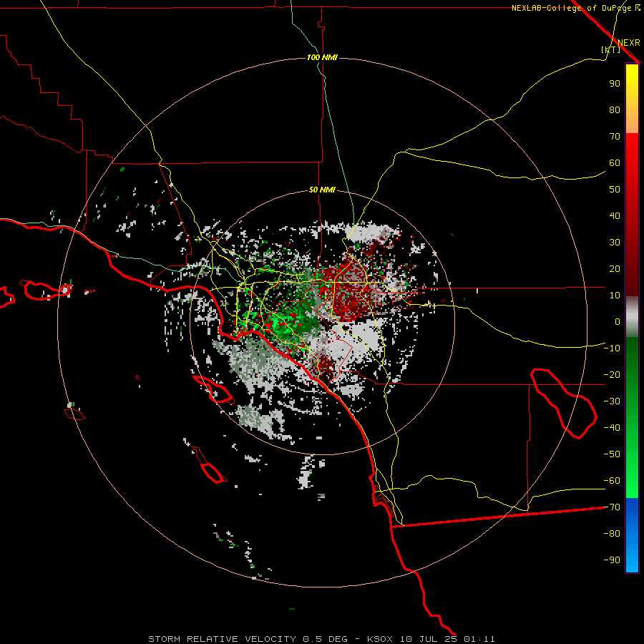Select the 90 value on the velocity scale
The image size is (644, 644).
pos(615,84)
